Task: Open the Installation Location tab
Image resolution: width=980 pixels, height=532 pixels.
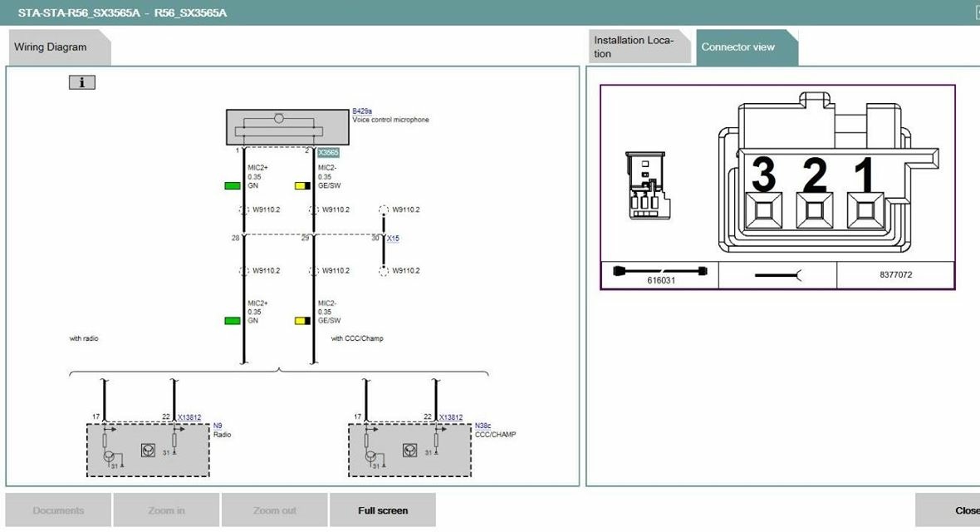Action: coord(636,47)
